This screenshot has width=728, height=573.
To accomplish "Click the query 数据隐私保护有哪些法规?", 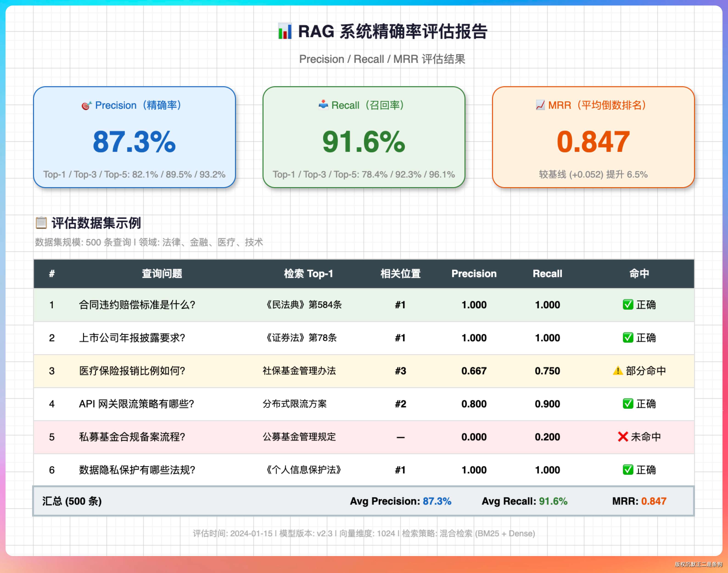I will (137, 470).
